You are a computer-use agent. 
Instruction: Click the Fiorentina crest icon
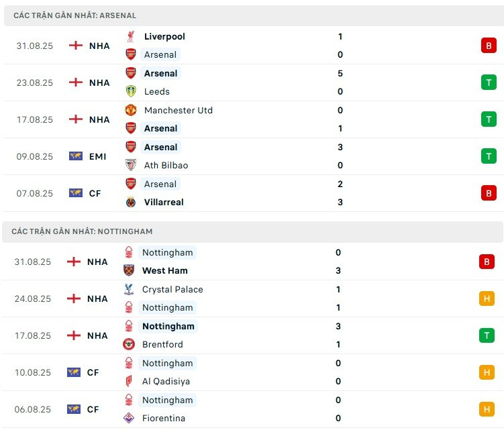(129, 418)
